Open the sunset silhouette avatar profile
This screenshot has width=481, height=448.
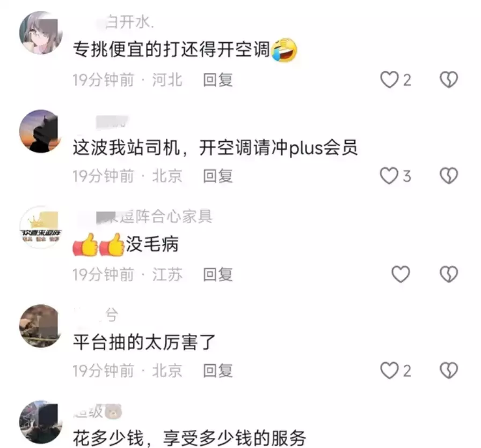point(41,131)
